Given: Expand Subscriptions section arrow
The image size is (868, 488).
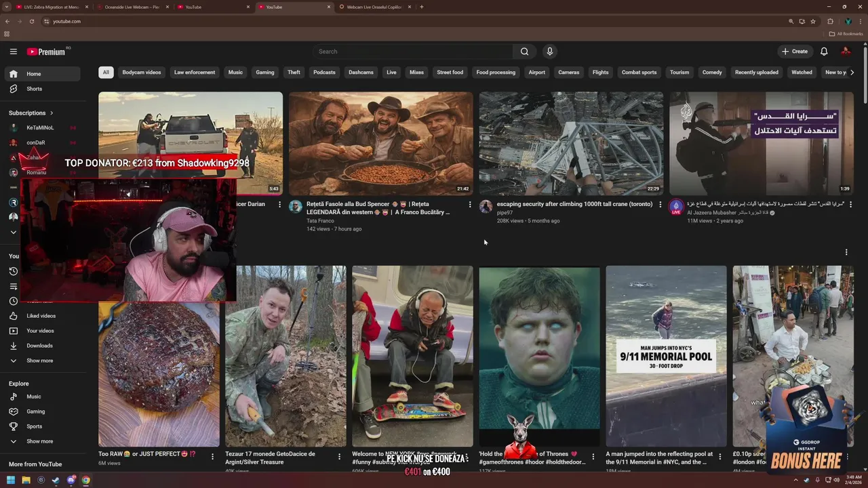Looking at the screenshot, I should click(51, 113).
